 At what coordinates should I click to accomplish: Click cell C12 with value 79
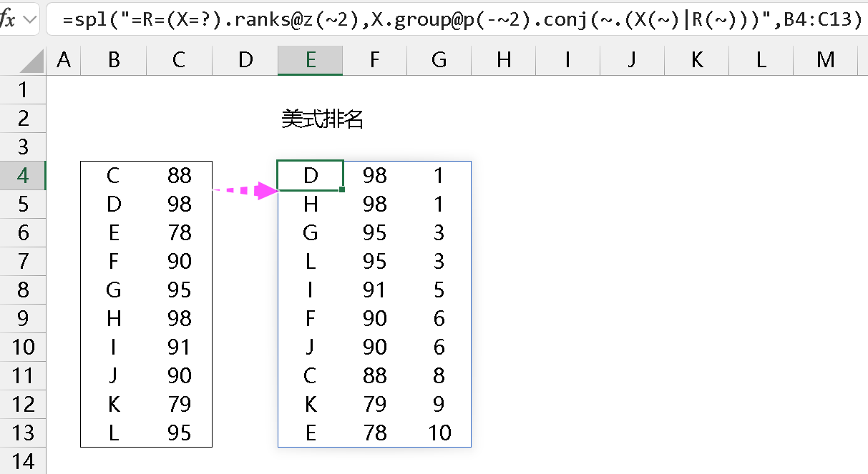coord(179,405)
